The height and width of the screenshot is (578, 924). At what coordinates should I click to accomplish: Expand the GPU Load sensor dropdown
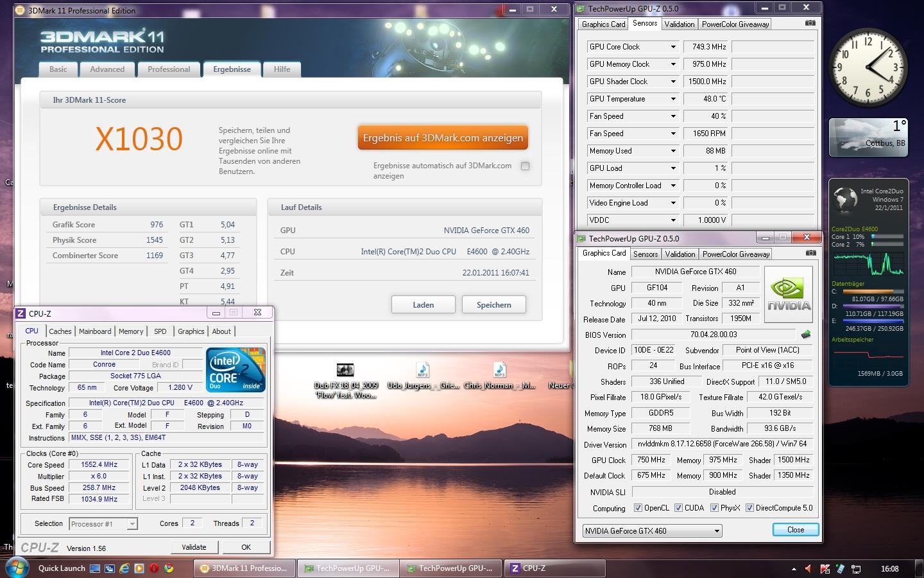click(673, 168)
